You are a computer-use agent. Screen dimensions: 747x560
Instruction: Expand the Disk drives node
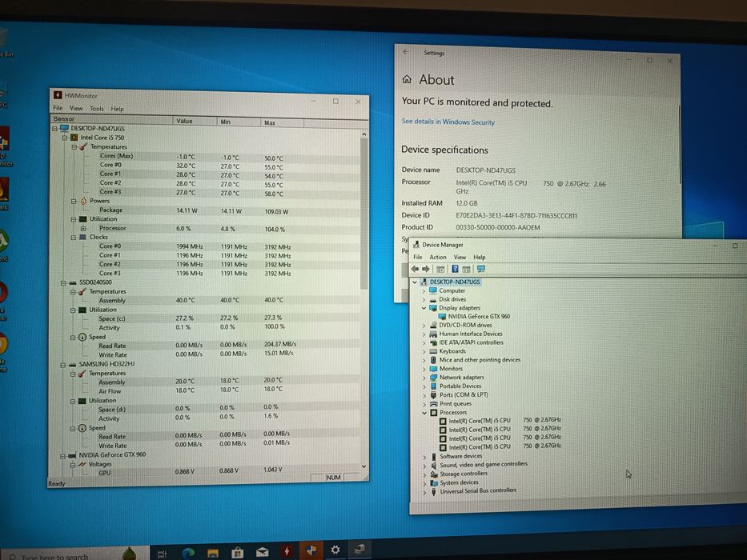424,299
